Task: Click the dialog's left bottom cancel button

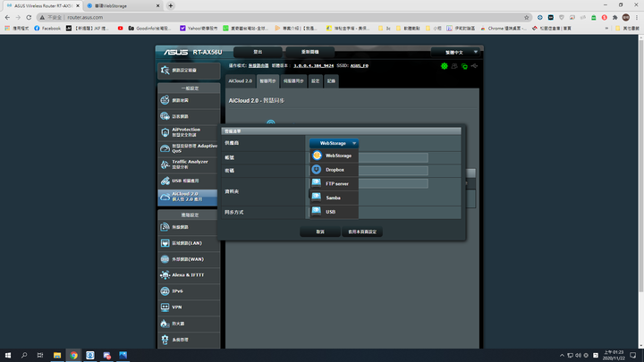Action: tap(320, 232)
